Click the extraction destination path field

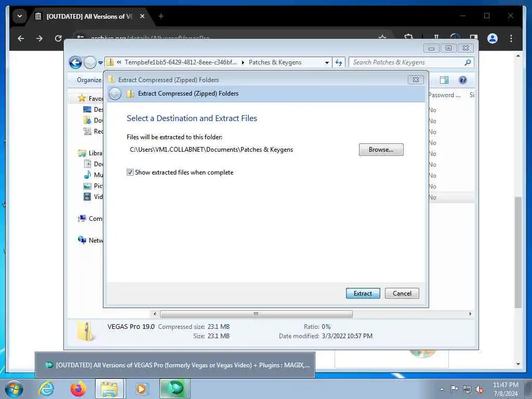pyautogui.click(x=211, y=150)
